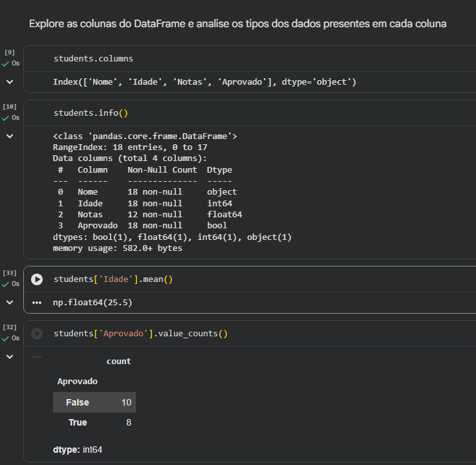
Task: Click the count column header
Action: pos(118,361)
